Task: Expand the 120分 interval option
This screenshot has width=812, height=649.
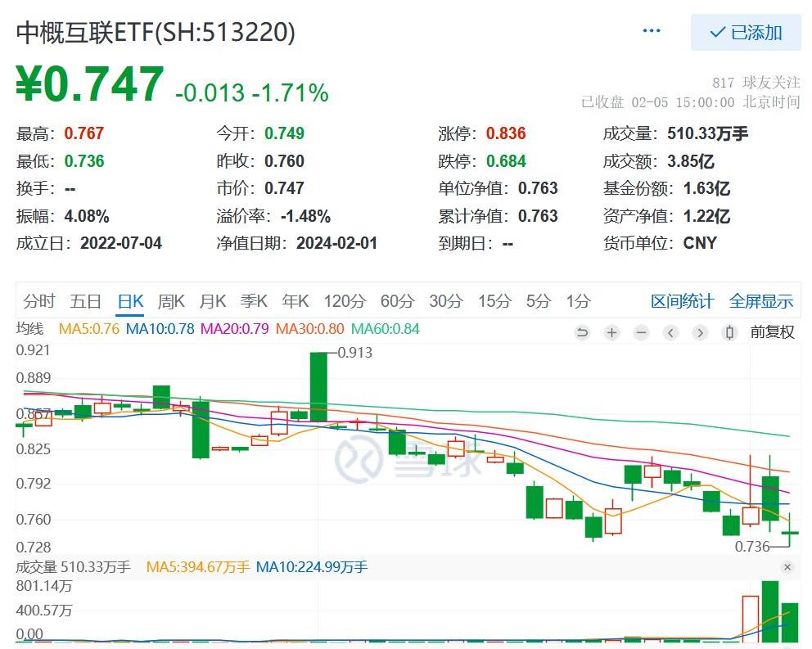Action: 344,301
